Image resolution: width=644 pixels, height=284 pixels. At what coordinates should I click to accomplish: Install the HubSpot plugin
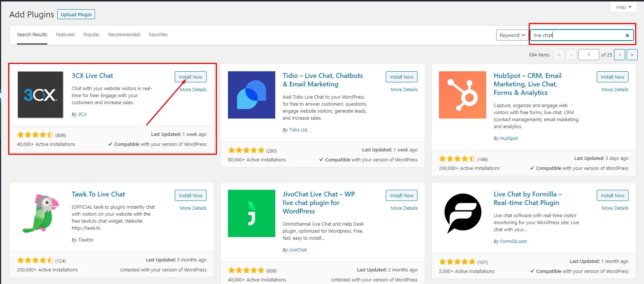(x=613, y=77)
